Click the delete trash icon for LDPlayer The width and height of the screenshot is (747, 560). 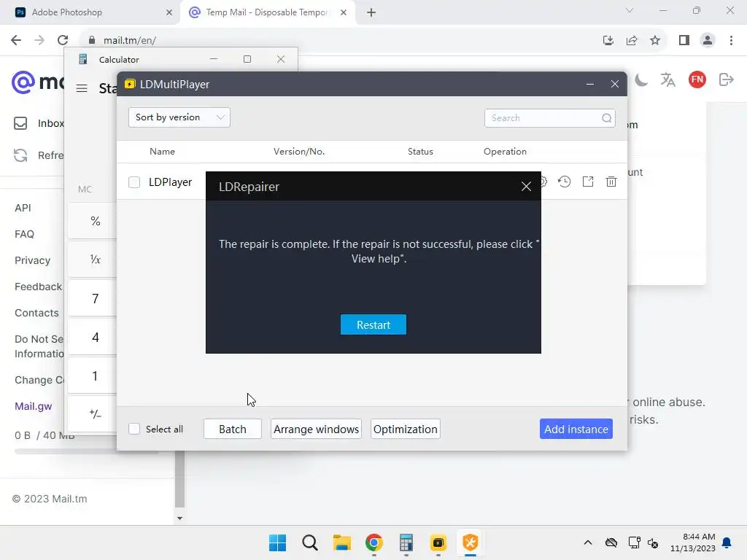[611, 182]
